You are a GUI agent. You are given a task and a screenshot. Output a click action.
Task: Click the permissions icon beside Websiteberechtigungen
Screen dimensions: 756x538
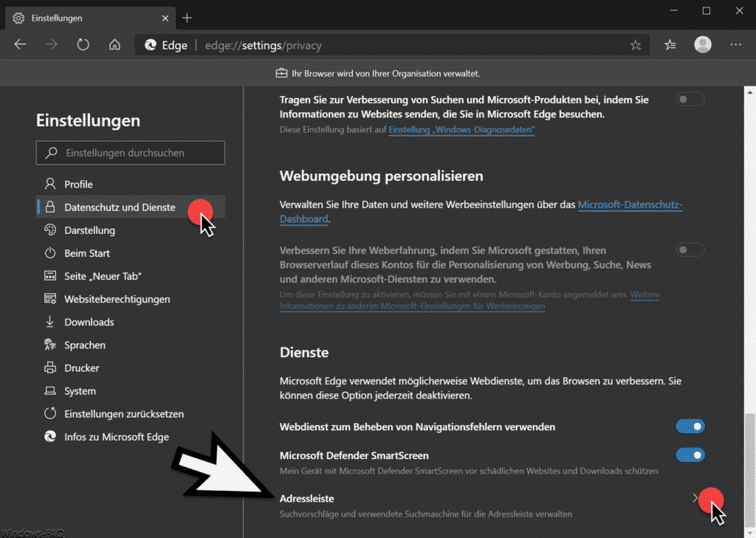click(x=50, y=299)
